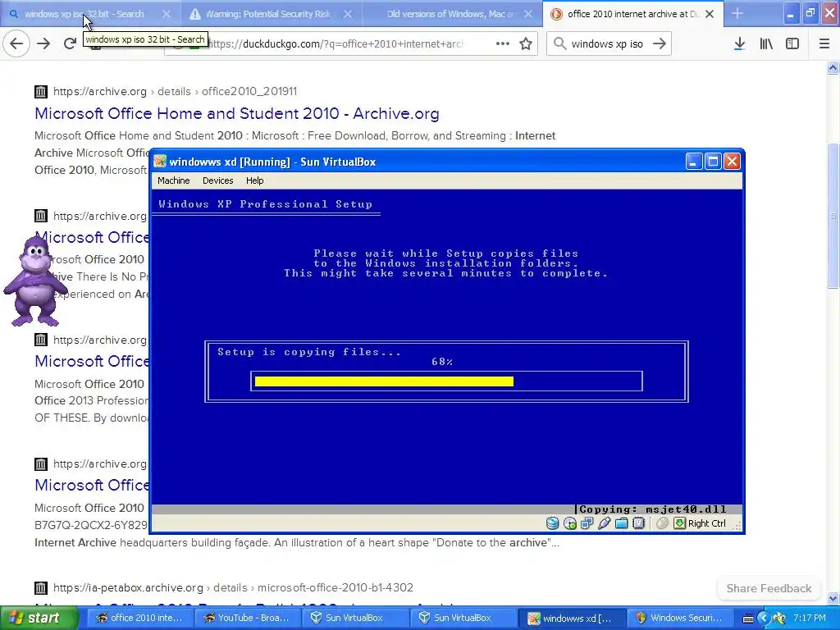Reload the current DuckDuckGo page
Image resolution: width=840 pixels, height=630 pixels.
pyautogui.click(x=70, y=43)
